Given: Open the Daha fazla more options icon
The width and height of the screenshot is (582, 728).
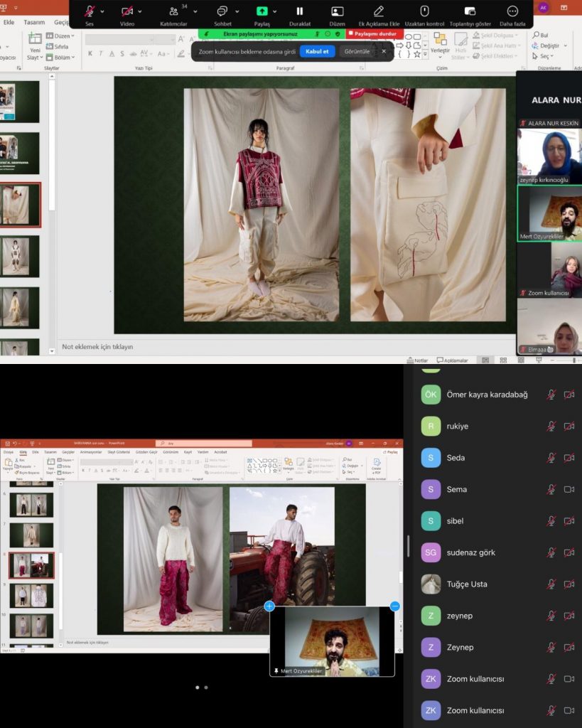Looking at the screenshot, I should pyautogui.click(x=512, y=11).
